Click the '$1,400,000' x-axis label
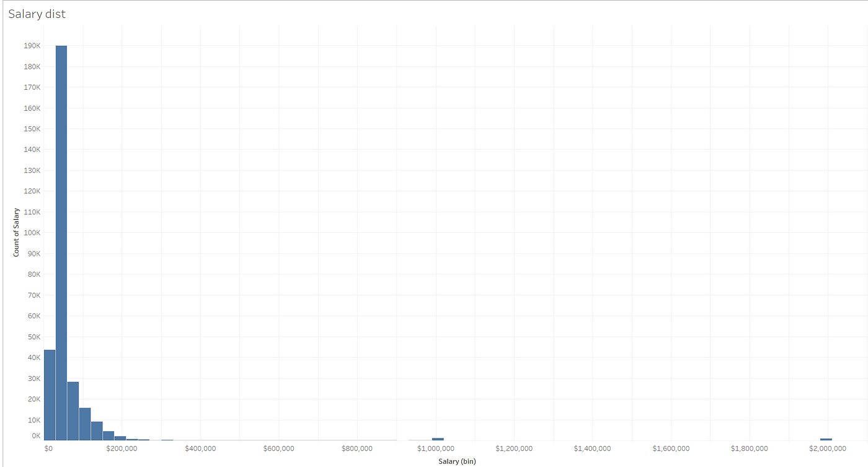The image size is (868, 467). pyautogui.click(x=592, y=448)
